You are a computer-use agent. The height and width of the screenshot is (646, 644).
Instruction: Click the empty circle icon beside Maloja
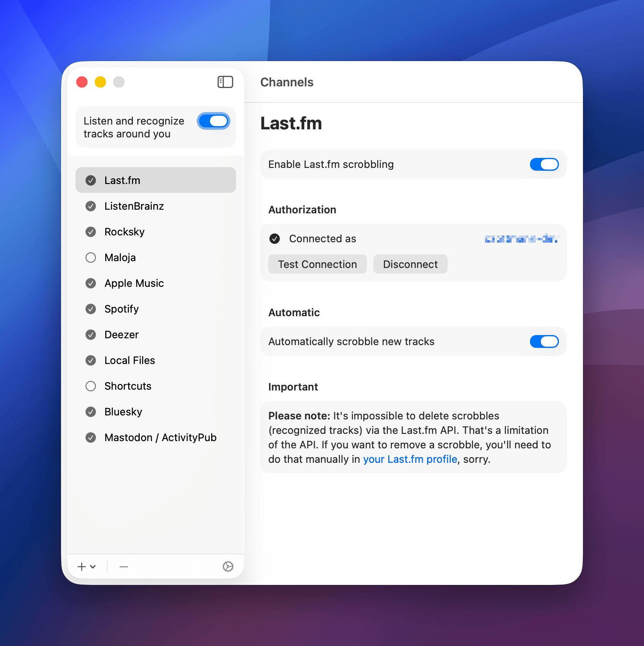(91, 258)
